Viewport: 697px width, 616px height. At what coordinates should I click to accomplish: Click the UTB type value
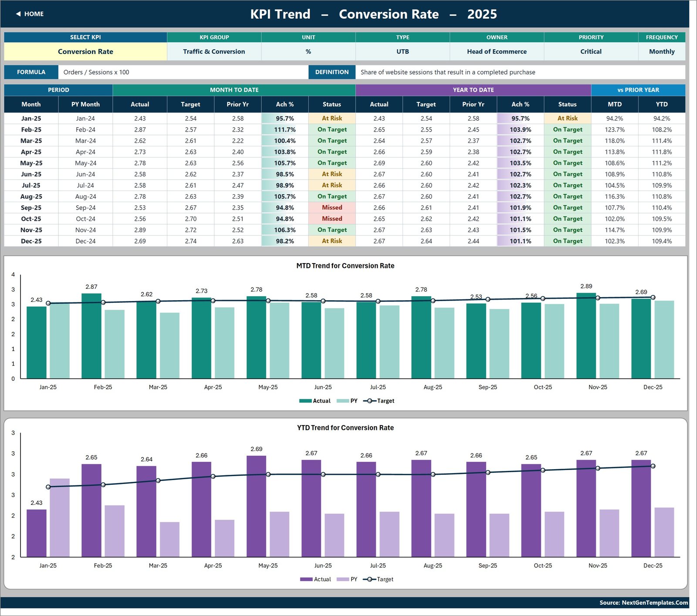coord(403,51)
